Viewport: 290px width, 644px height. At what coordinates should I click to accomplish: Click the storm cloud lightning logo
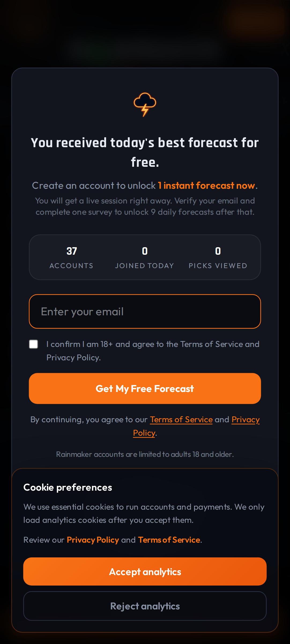tap(145, 104)
